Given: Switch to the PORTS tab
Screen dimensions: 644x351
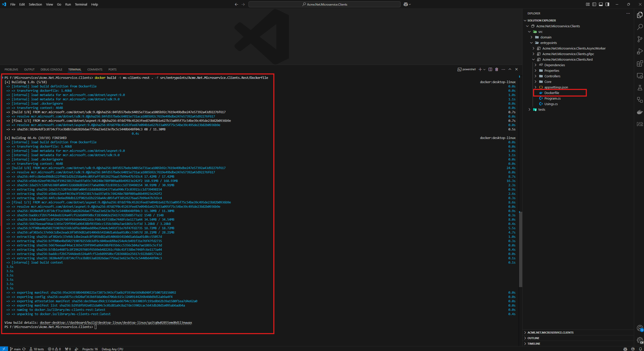Looking at the screenshot, I should click(x=112, y=69).
